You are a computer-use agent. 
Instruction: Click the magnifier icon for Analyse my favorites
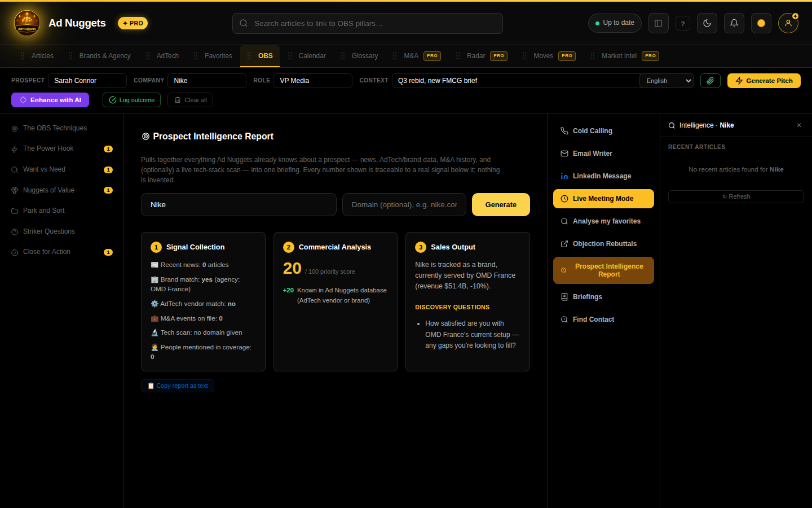point(564,221)
